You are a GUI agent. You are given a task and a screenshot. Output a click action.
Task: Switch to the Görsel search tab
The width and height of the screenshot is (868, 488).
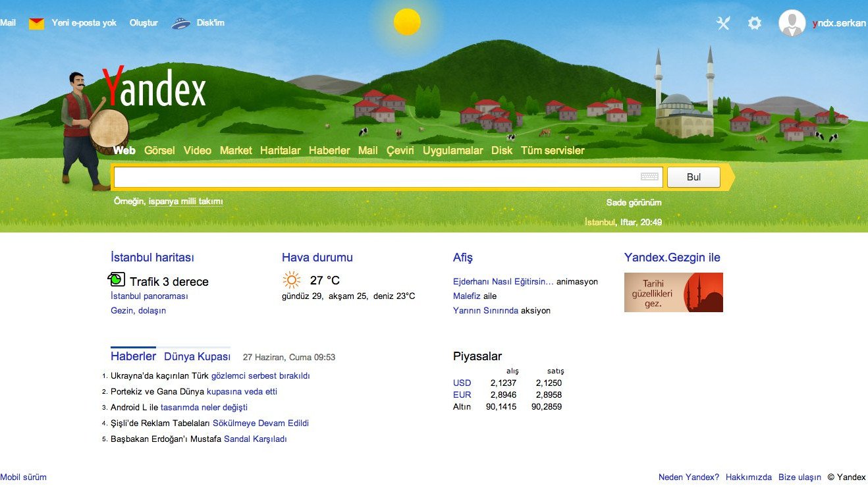click(x=159, y=150)
